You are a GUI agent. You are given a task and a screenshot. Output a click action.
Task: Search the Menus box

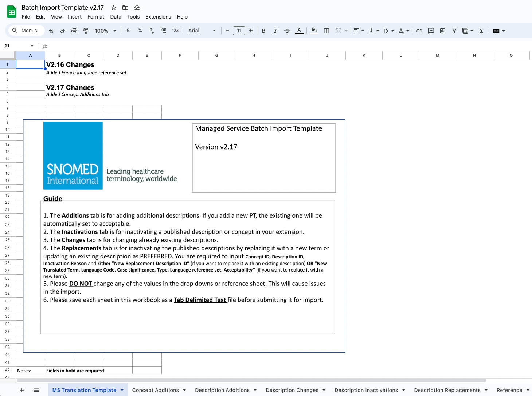pyautogui.click(x=27, y=31)
